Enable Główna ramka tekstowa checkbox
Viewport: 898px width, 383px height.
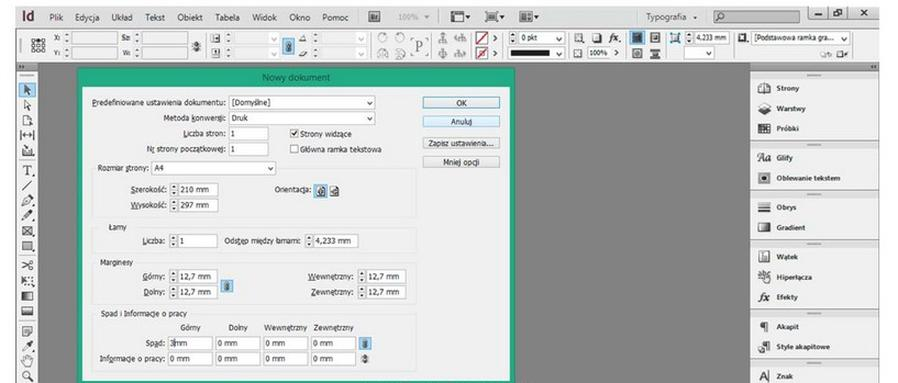click(x=294, y=149)
